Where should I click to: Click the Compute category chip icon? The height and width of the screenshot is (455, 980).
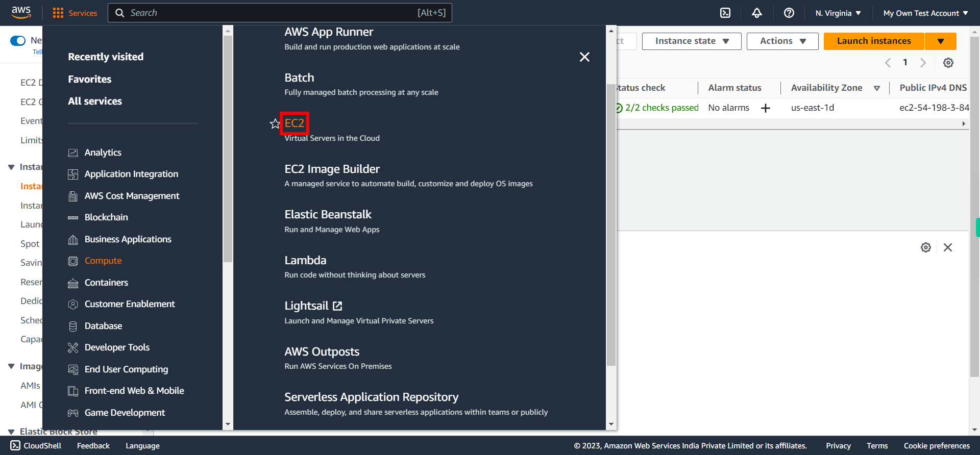point(73,261)
